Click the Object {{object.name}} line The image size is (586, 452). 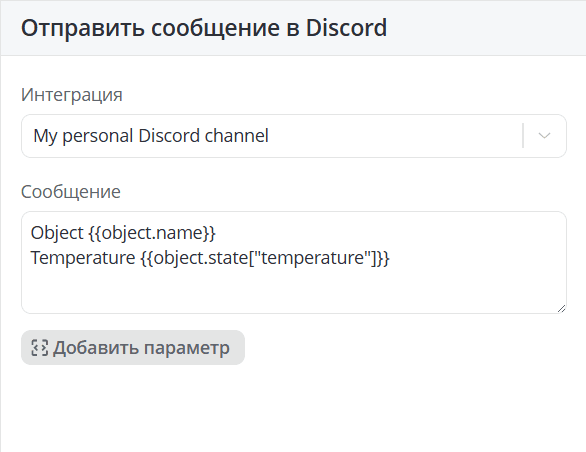click(x=123, y=233)
